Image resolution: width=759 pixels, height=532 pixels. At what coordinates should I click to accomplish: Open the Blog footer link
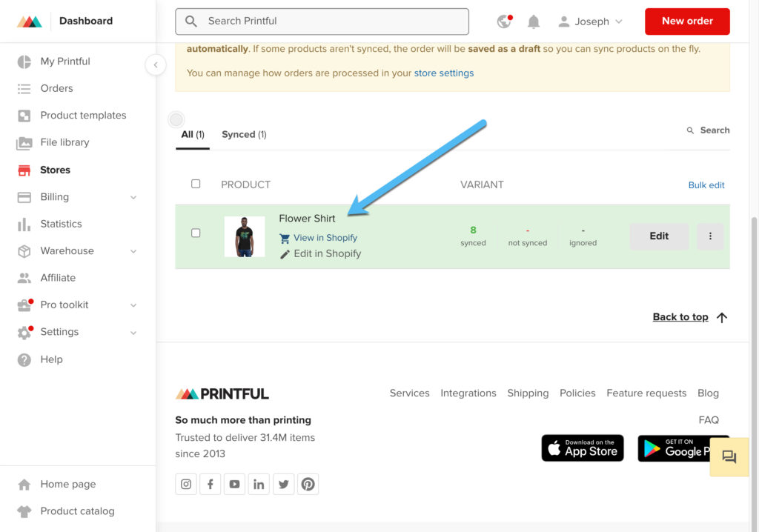(708, 393)
